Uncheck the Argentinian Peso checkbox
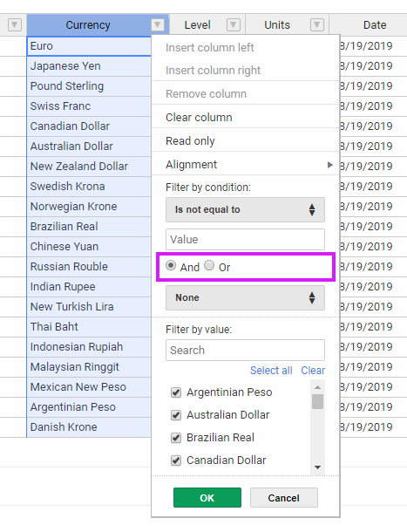 [x=176, y=392]
